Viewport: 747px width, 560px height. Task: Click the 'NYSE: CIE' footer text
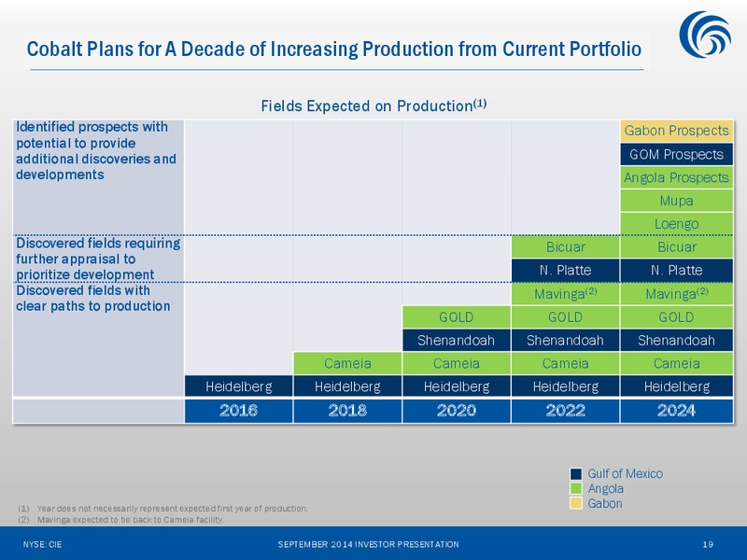42,544
